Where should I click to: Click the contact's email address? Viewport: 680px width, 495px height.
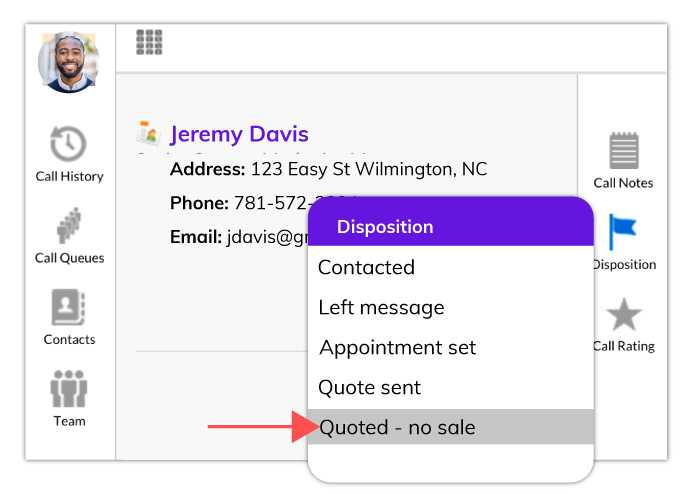[264, 237]
